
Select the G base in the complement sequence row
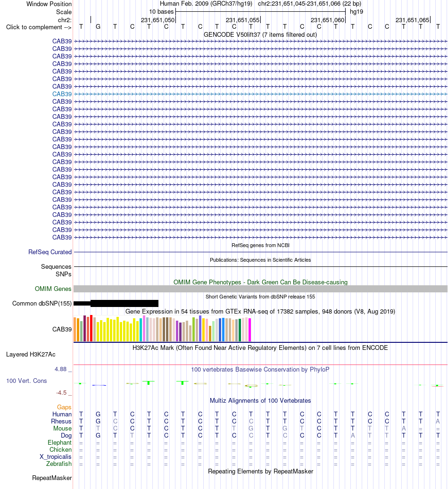click(x=98, y=27)
